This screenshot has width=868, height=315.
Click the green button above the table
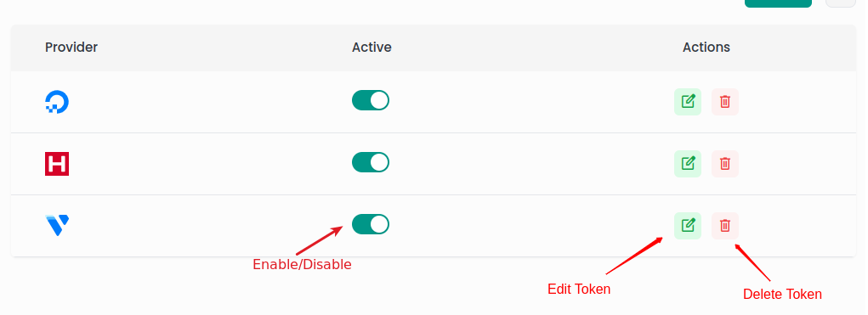(x=779, y=3)
